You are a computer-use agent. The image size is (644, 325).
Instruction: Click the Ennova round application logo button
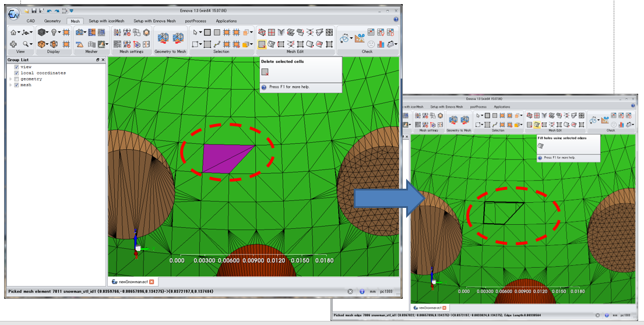pyautogui.click(x=14, y=13)
